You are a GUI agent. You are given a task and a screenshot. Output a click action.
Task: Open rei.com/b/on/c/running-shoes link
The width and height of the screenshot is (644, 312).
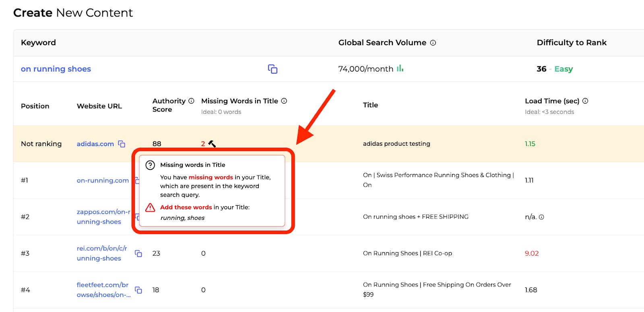point(102,253)
